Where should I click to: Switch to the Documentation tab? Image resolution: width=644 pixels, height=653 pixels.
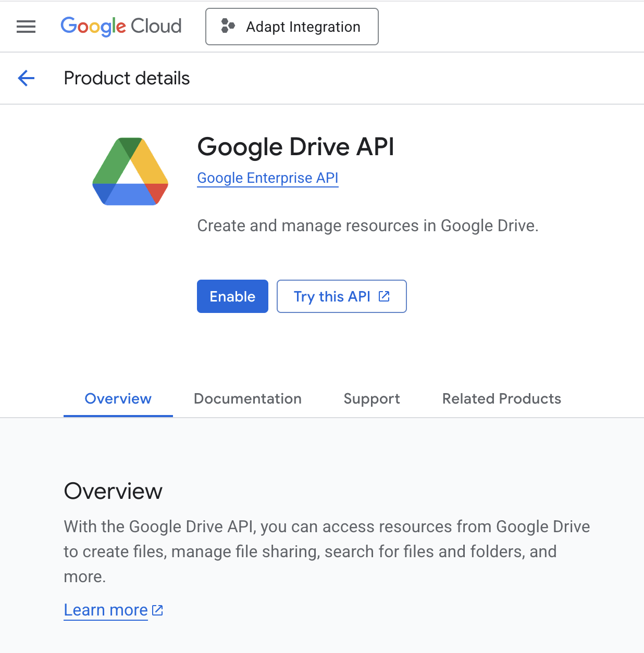point(247,398)
